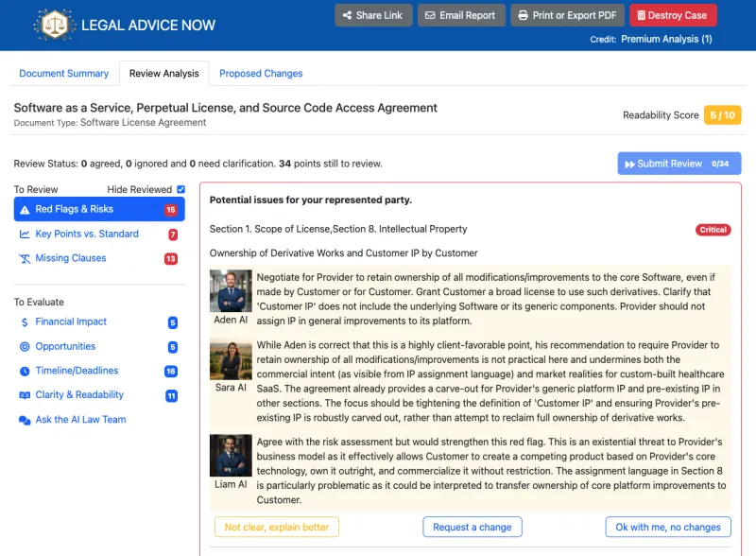Click the Opportunities target icon
The width and height of the screenshot is (756, 556).
tap(25, 347)
